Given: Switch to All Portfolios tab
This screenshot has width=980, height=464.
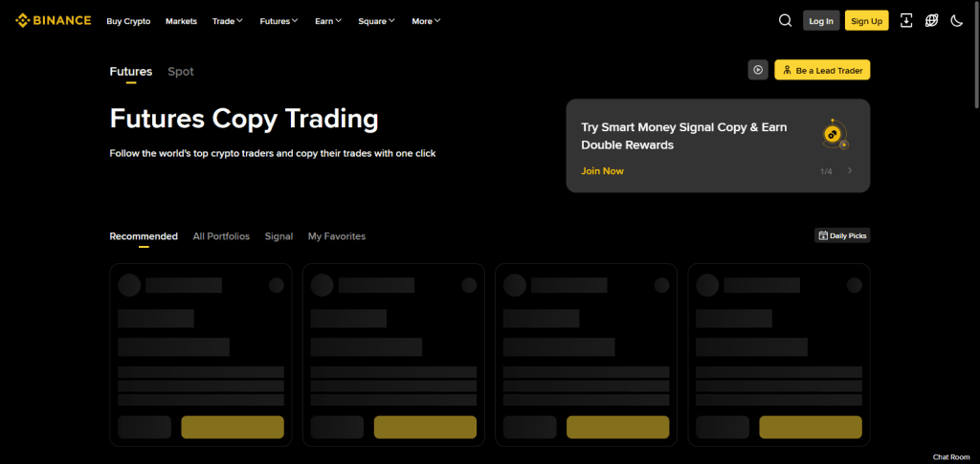Looking at the screenshot, I should (x=221, y=236).
